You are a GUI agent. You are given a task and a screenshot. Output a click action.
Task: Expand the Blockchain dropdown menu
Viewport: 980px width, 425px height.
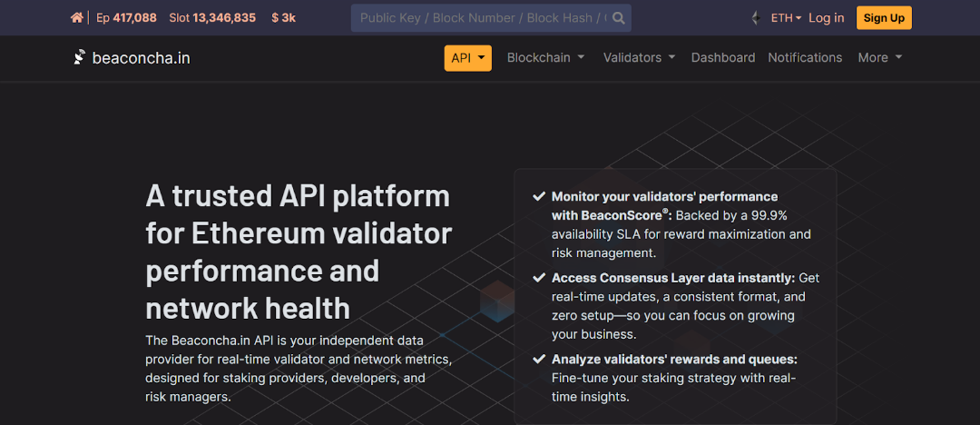(544, 57)
